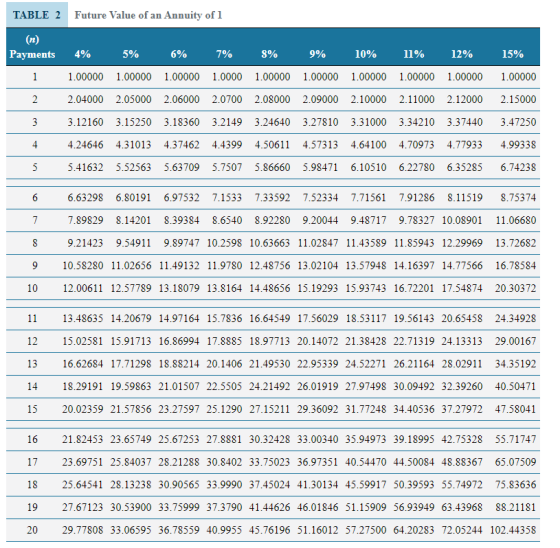Image resolution: width=560 pixels, height=548 pixels.
Task: Click cell value 75.83636
Action: click(515, 484)
